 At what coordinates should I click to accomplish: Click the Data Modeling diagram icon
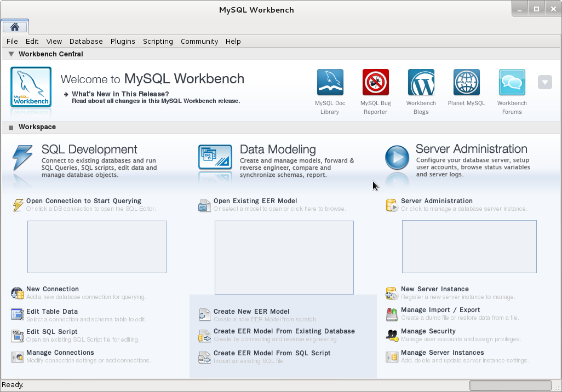(215, 158)
